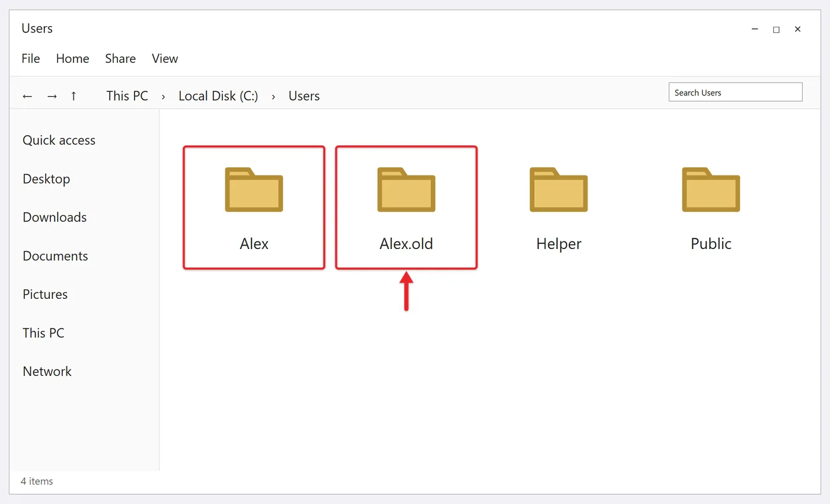Open Pictures from the sidebar
Image resolution: width=830 pixels, height=504 pixels.
pyautogui.click(x=45, y=295)
